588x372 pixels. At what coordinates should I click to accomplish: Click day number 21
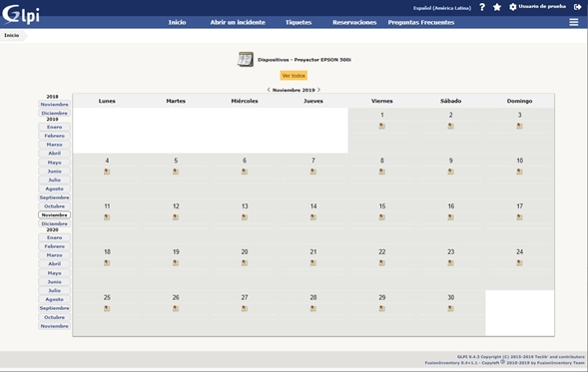pos(313,252)
